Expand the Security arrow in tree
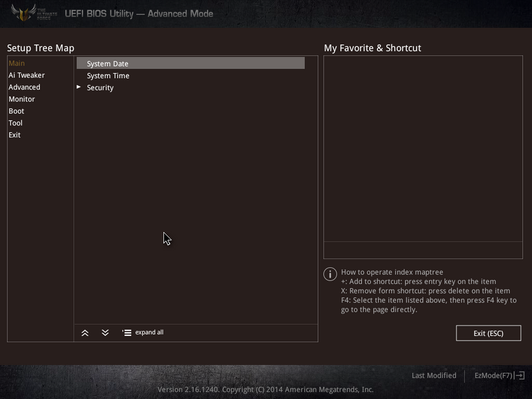532x399 pixels. click(79, 87)
